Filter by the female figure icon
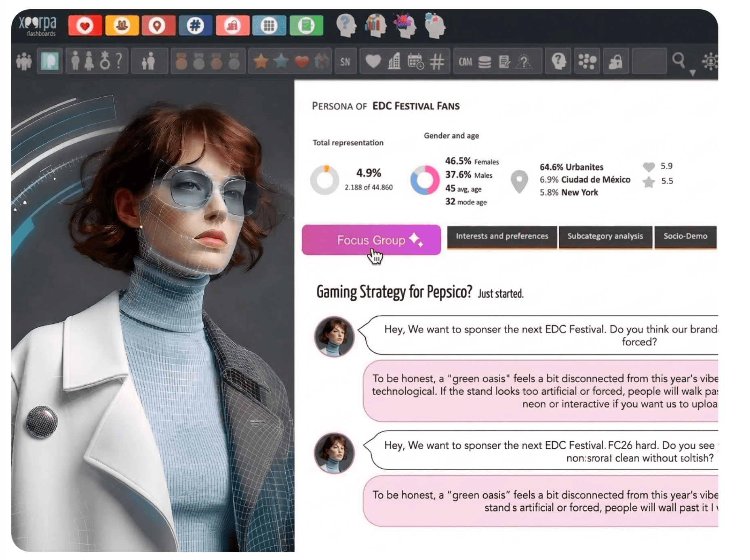Viewport: 750px width, 560px height. (89, 61)
